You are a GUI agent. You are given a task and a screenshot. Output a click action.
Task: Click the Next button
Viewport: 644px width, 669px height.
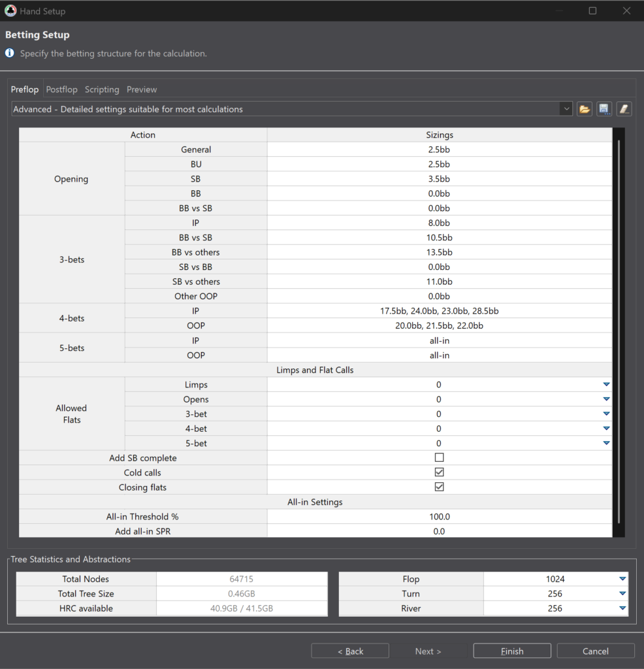428,651
